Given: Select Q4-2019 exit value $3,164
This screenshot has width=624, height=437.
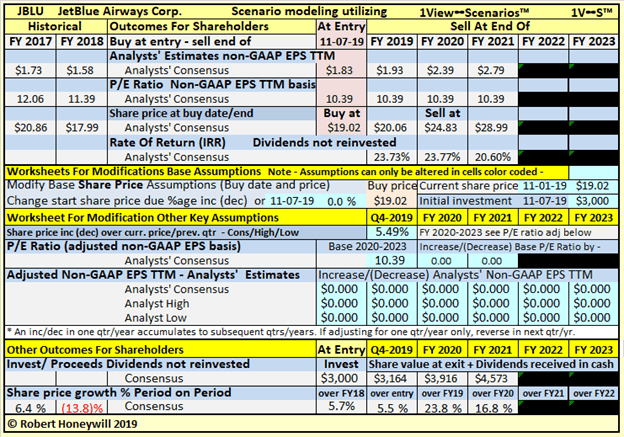Looking at the screenshot, I should (390, 378).
